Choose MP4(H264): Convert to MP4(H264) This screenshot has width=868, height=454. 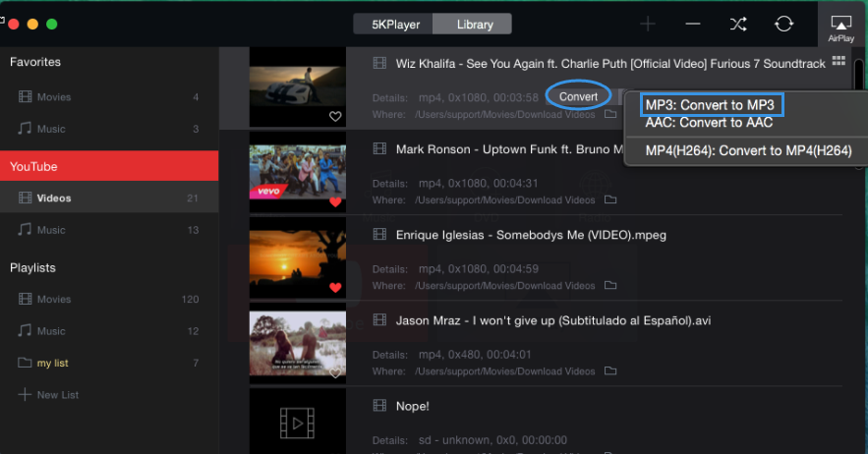click(x=748, y=150)
